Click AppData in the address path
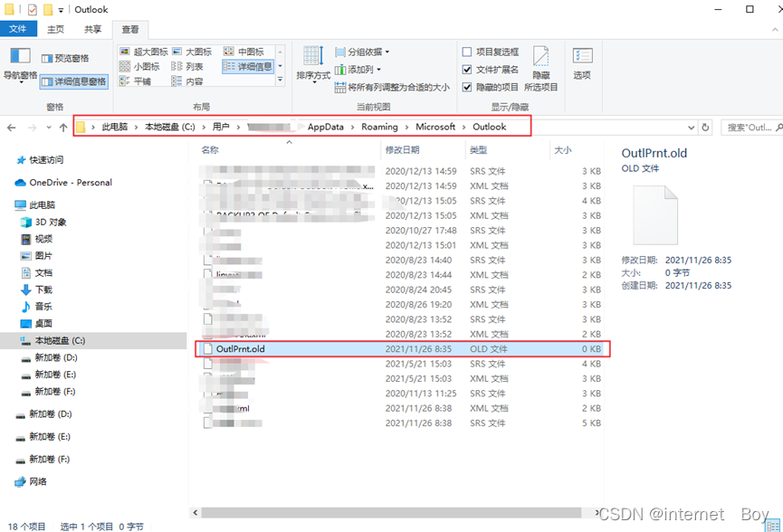 (x=326, y=127)
